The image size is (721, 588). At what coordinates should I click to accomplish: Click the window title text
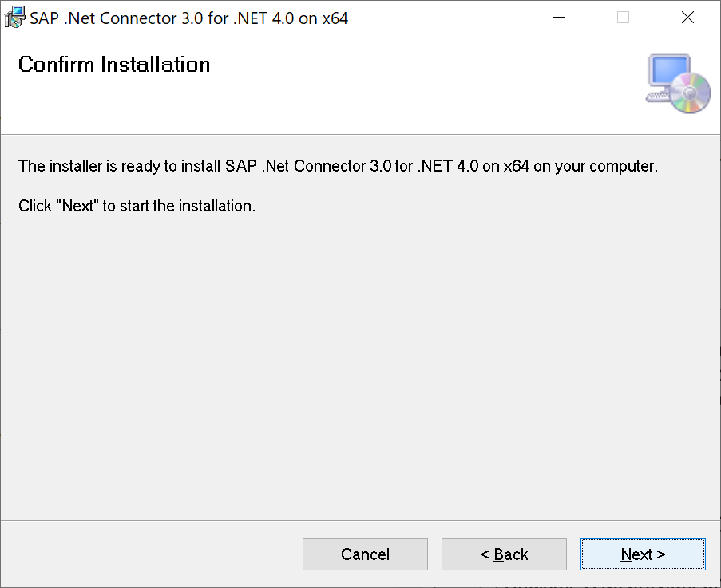point(189,18)
